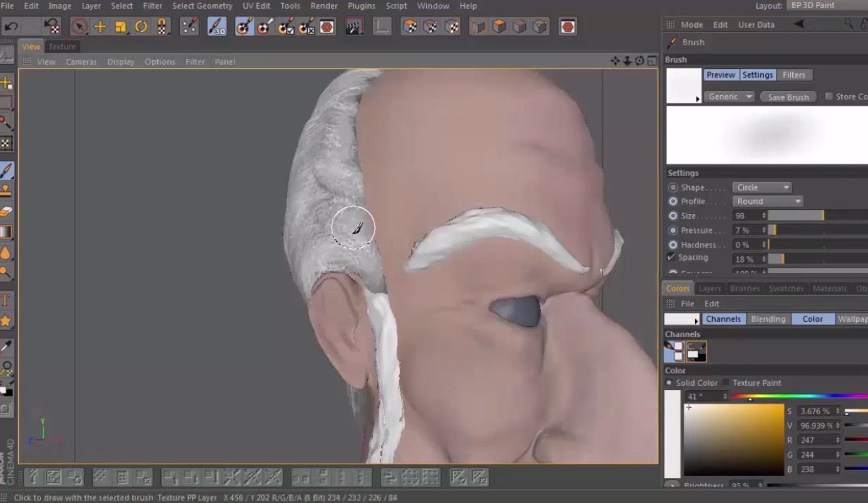Expand the brush preview thumbnail arrow
This screenshot has height=503, width=868.
click(x=698, y=99)
